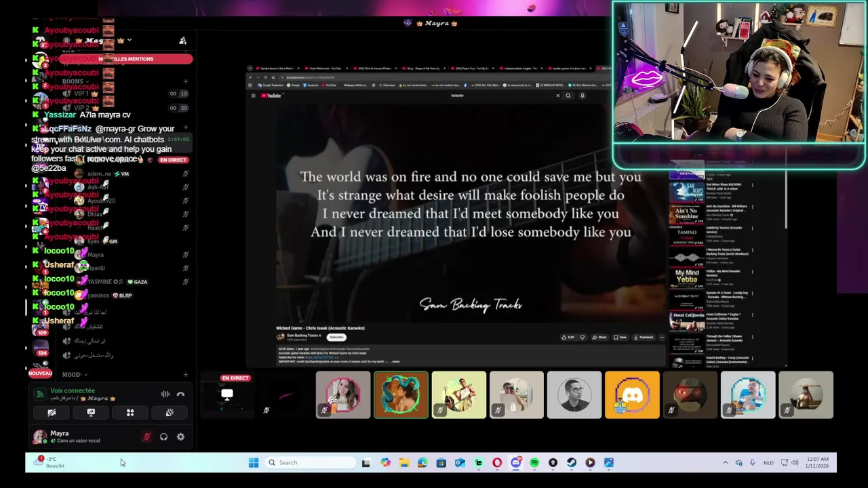Open Ain't No Sunshine suggested video
This screenshot has height=488, width=868.
[x=687, y=214]
